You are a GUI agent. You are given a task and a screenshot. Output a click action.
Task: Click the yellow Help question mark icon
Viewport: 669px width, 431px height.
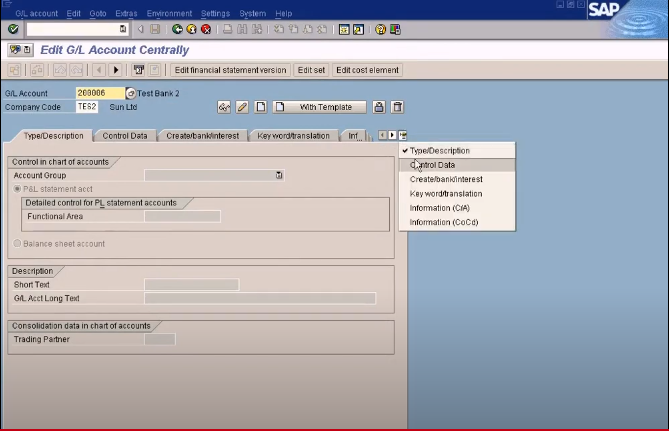(x=380, y=29)
